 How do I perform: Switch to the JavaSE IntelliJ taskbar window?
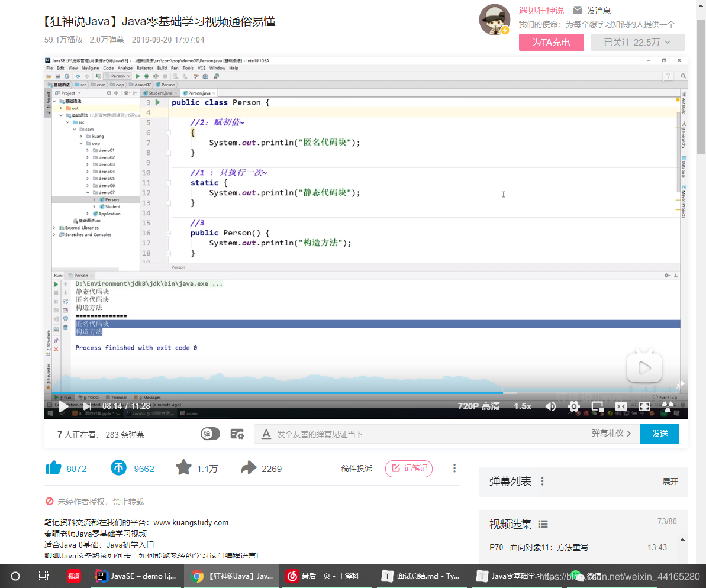[x=137, y=576]
